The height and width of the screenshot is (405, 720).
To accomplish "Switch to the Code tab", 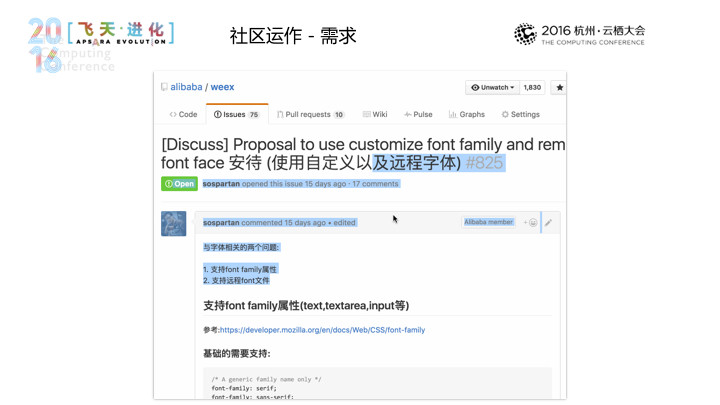I will (x=183, y=114).
